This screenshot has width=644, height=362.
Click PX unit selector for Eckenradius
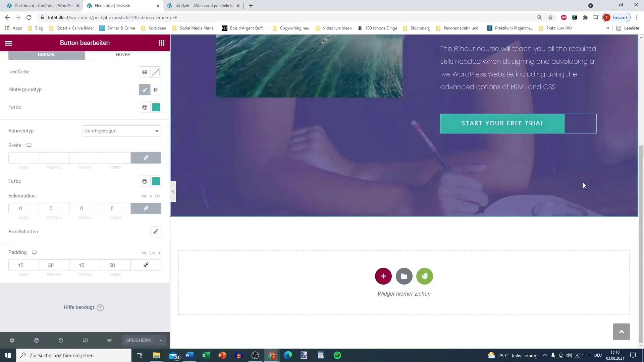tap(144, 196)
